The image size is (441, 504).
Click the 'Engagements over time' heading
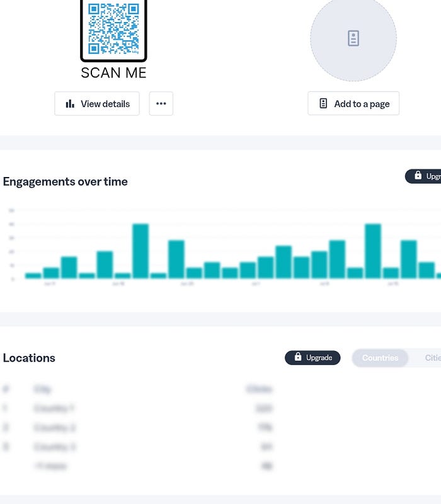tap(66, 181)
